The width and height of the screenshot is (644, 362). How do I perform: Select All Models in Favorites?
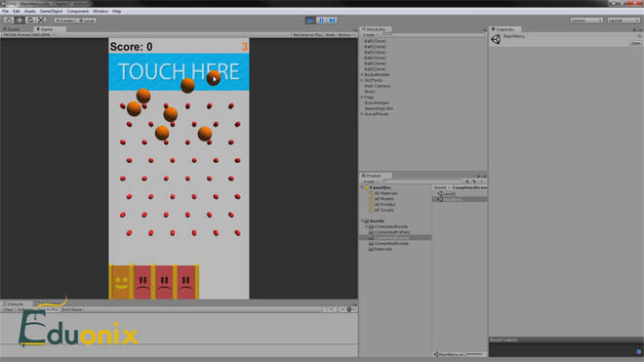pyautogui.click(x=383, y=199)
